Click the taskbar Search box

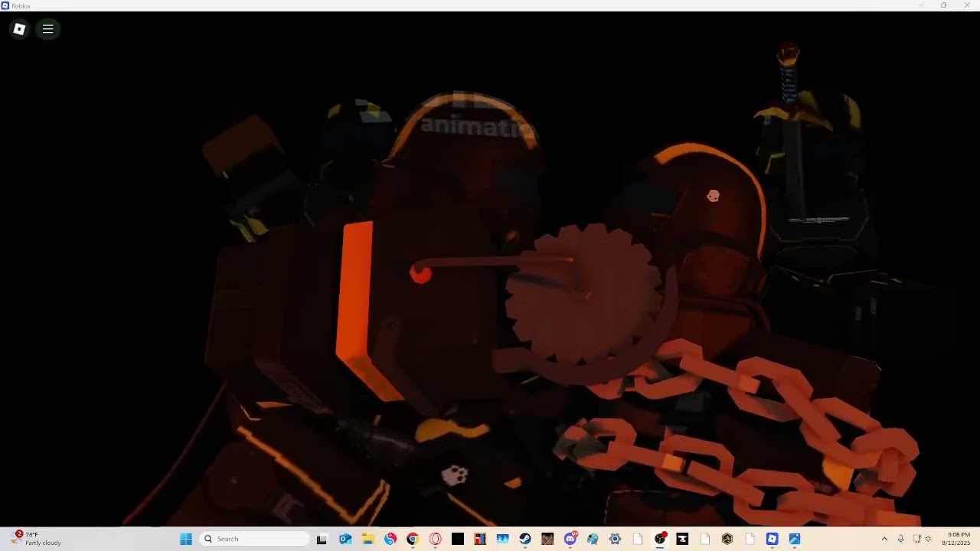255,539
